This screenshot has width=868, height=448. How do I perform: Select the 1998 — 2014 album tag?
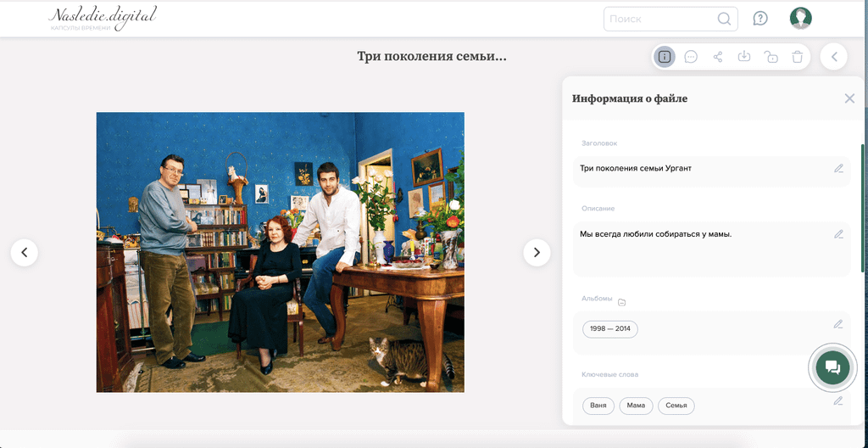(x=610, y=329)
